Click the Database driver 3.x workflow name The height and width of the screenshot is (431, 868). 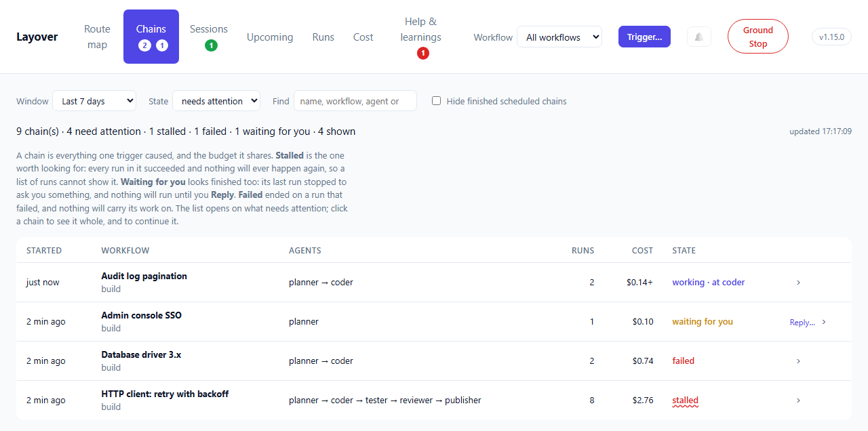point(142,354)
